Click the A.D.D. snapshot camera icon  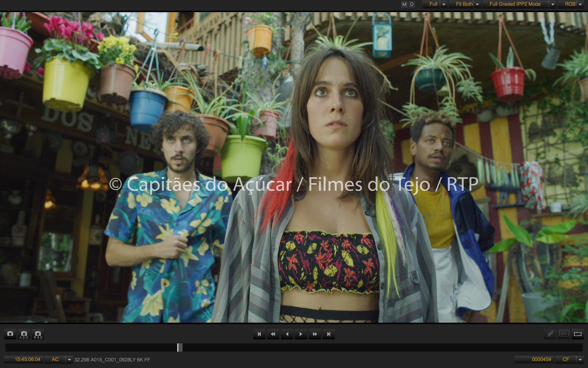pos(24,334)
